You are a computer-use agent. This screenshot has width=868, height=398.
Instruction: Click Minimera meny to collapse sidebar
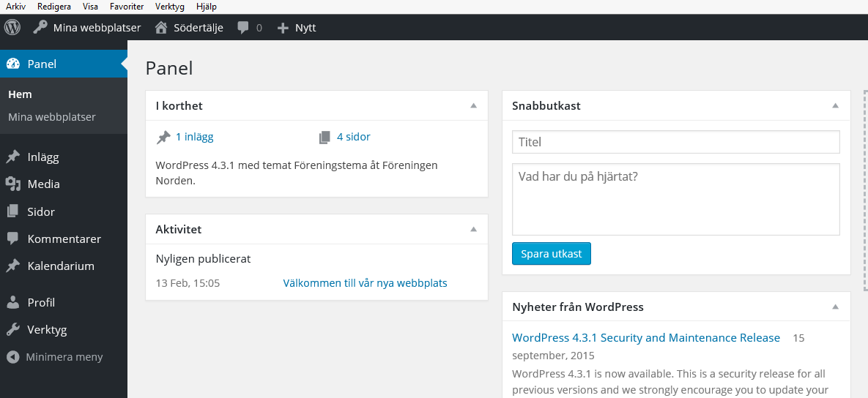pyautogui.click(x=64, y=357)
